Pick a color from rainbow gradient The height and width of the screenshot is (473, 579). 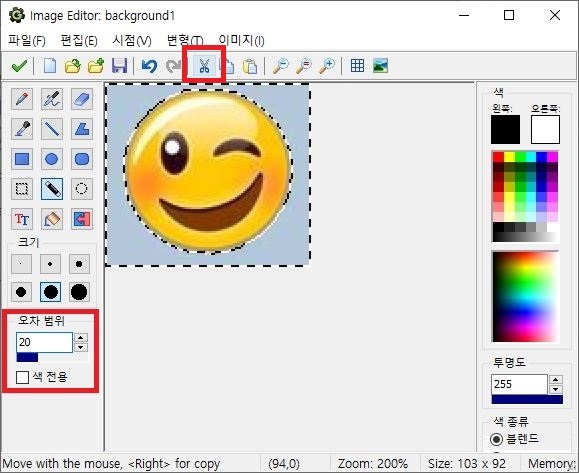525,297
